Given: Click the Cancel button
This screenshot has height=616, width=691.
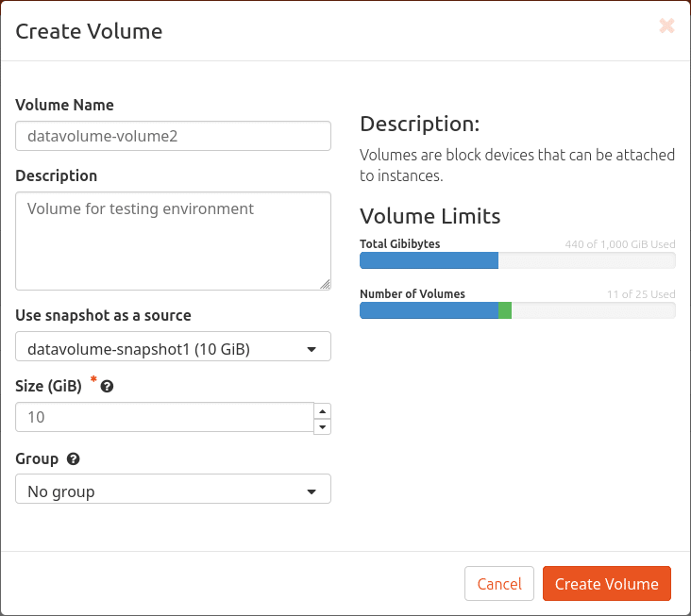Looking at the screenshot, I should pos(499,584).
